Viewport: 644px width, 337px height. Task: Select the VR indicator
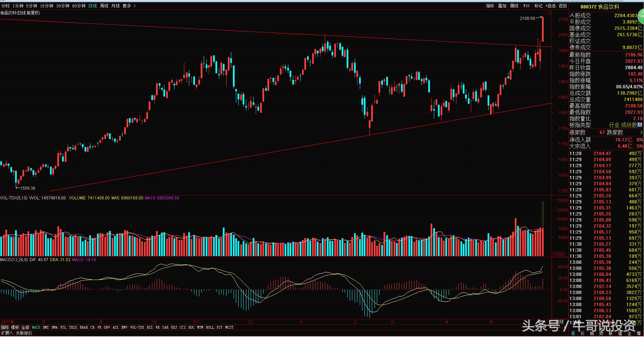point(99,327)
